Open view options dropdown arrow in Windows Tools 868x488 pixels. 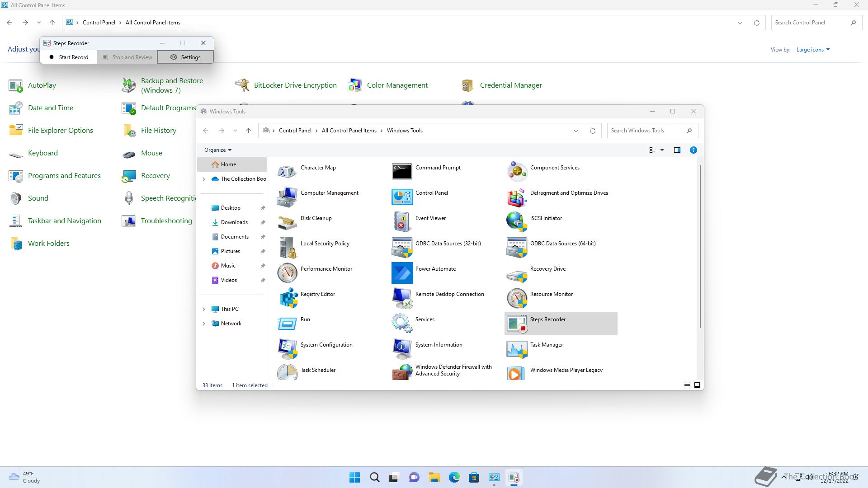pos(662,150)
